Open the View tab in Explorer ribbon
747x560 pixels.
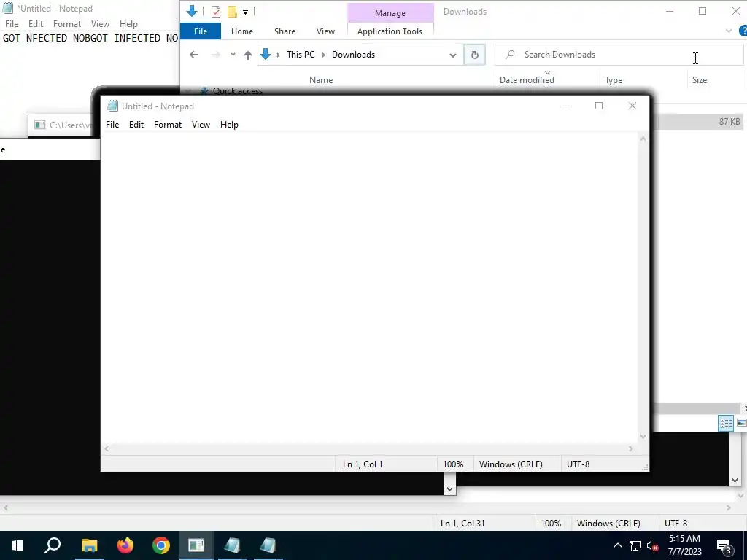(325, 31)
